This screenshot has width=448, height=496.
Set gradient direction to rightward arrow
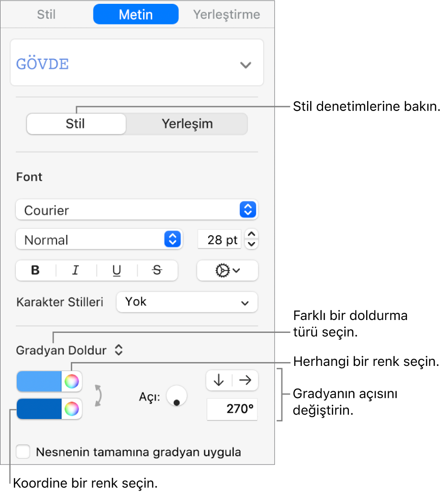point(246,380)
